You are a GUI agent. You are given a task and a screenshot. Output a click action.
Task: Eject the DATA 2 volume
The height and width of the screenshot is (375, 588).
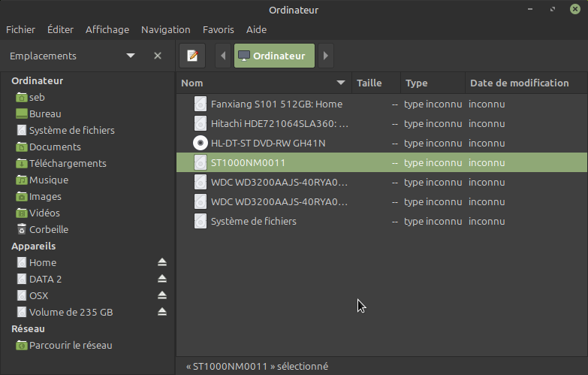tap(162, 279)
